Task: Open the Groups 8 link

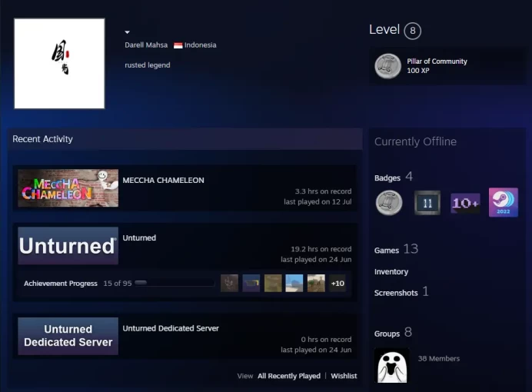Action: pyautogui.click(x=393, y=333)
